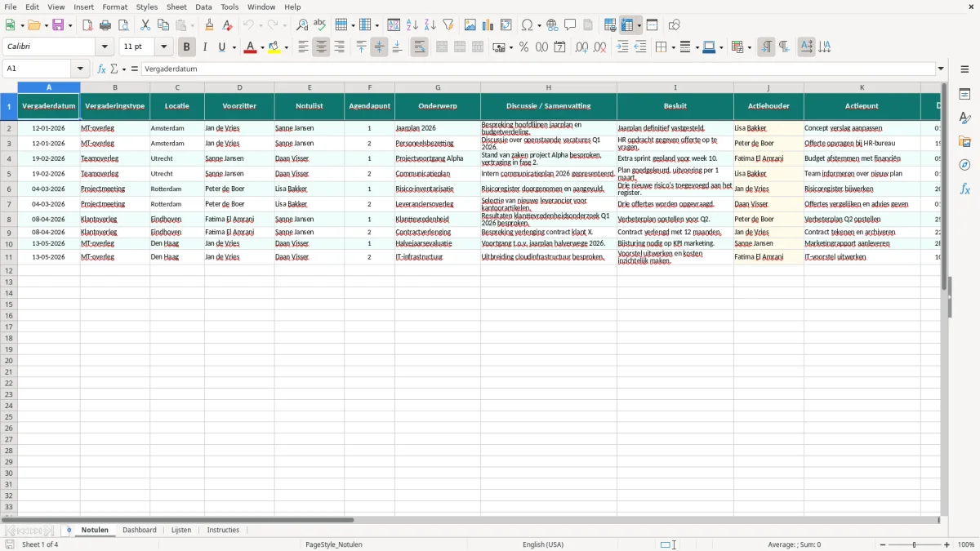This screenshot has width=980, height=551.
Task: Apply the yellow Highlighting Color
Action: pyautogui.click(x=274, y=47)
